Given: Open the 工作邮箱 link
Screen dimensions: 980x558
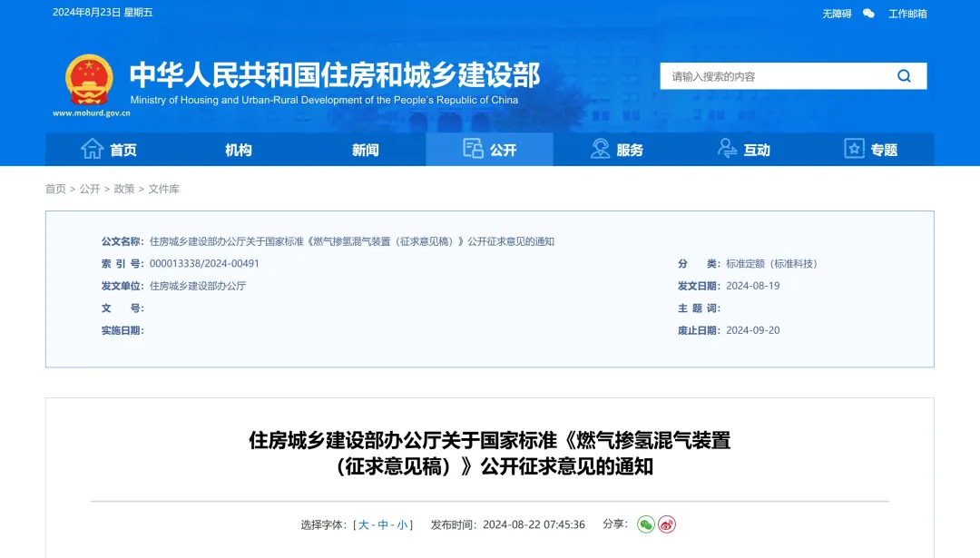Looking at the screenshot, I should point(907,14).
